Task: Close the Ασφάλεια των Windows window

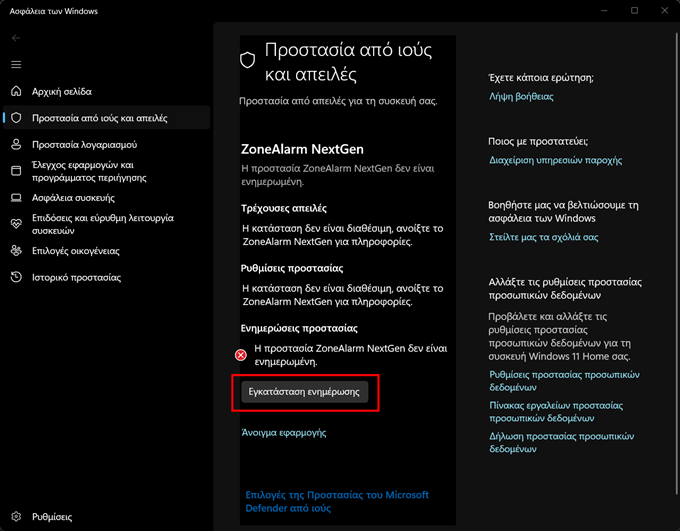Action: point(664,10)
